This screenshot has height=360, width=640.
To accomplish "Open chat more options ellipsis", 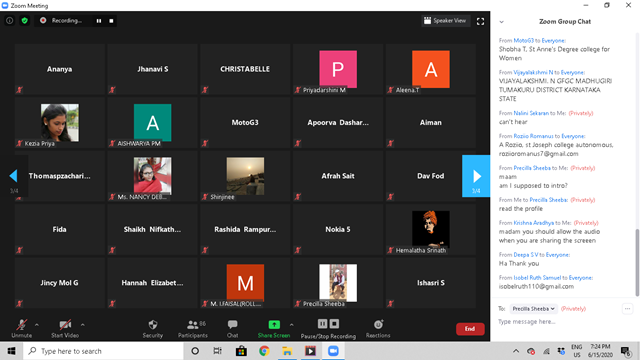I will [627, 309].
